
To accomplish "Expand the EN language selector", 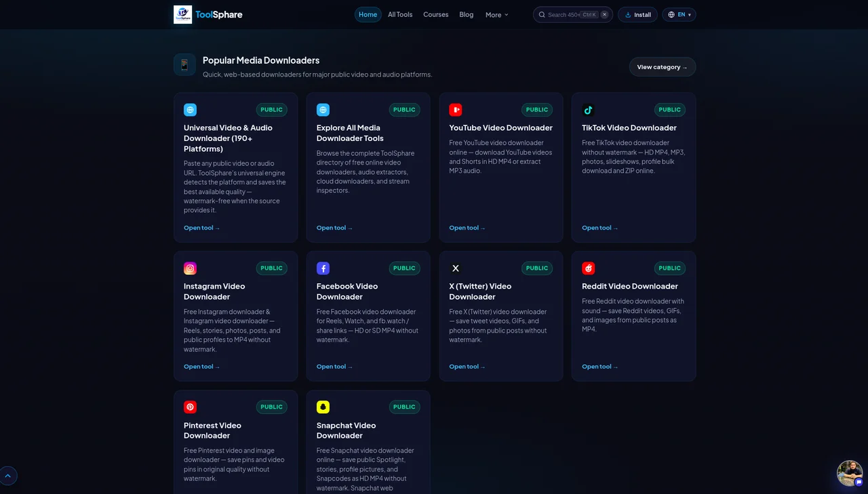I will tap(679, 14).
